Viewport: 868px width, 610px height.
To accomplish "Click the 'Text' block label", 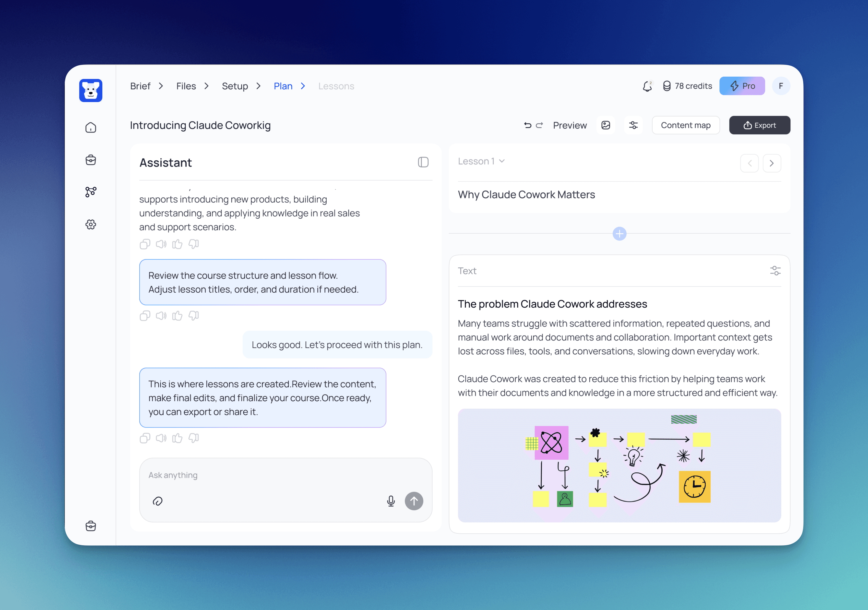I will [x=467, y=271].
